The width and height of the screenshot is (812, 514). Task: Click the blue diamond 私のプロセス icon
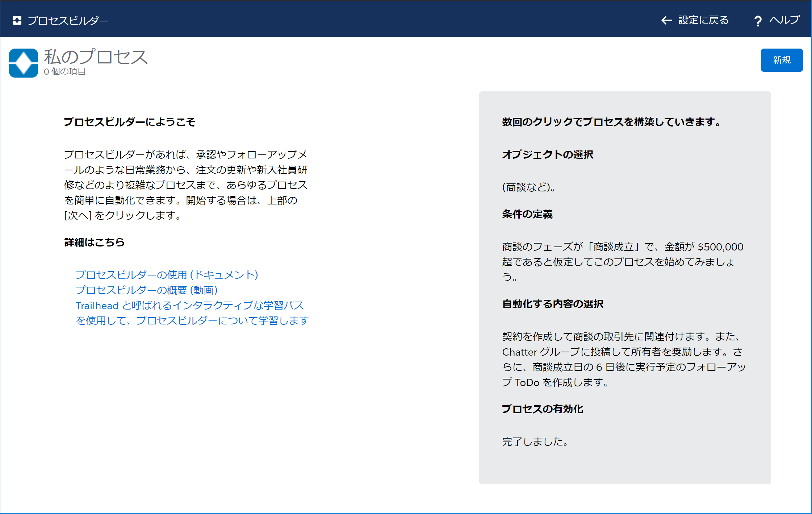point(24,63)
